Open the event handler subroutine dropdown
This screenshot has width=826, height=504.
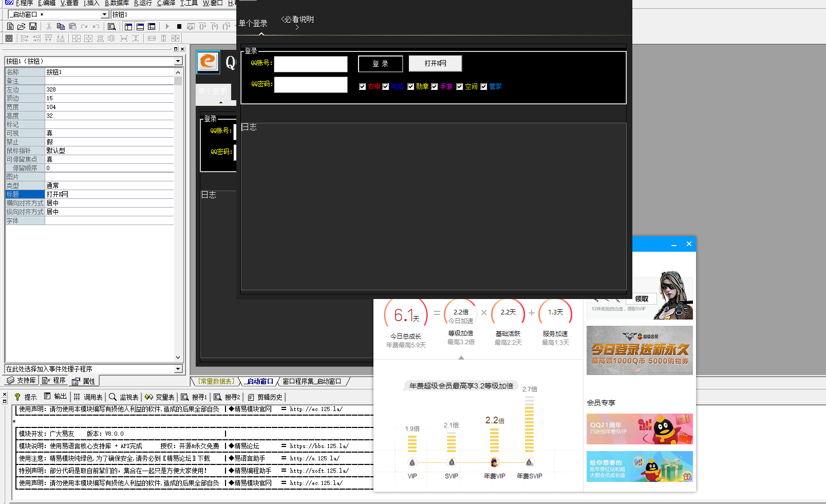tap(178, 369)
